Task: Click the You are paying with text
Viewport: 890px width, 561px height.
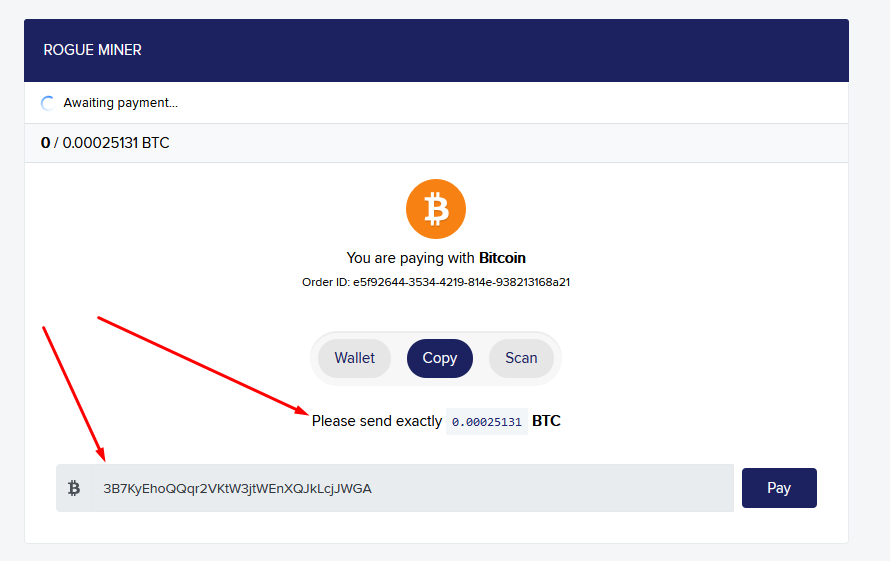Action: [x=410, y=258]
